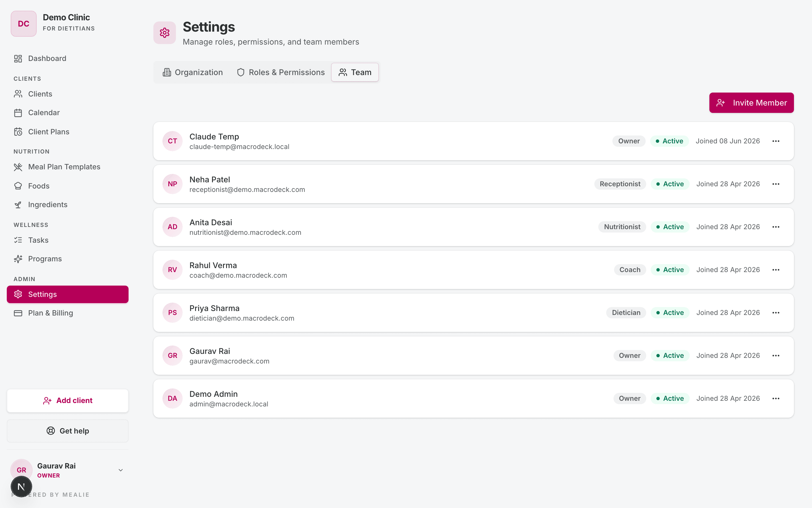Open Plan & Billing page
Viewport: 812px width, 508px height.
tap(67, 313)
